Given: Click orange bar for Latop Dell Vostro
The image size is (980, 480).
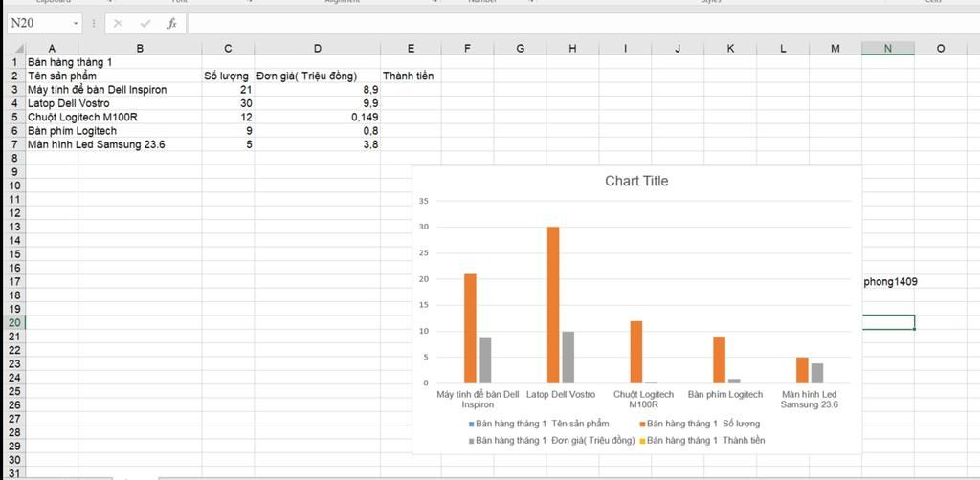Looking at the screenshot, I should click(x=553, y=305).
